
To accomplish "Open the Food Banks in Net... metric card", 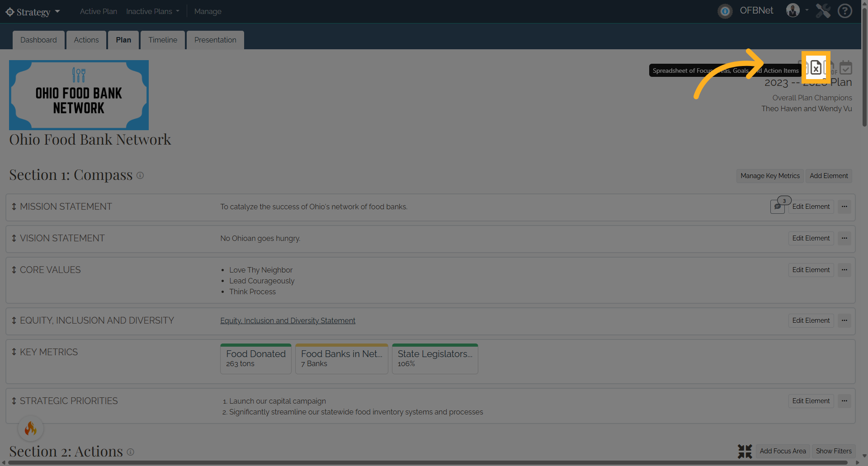I will 342,359.
